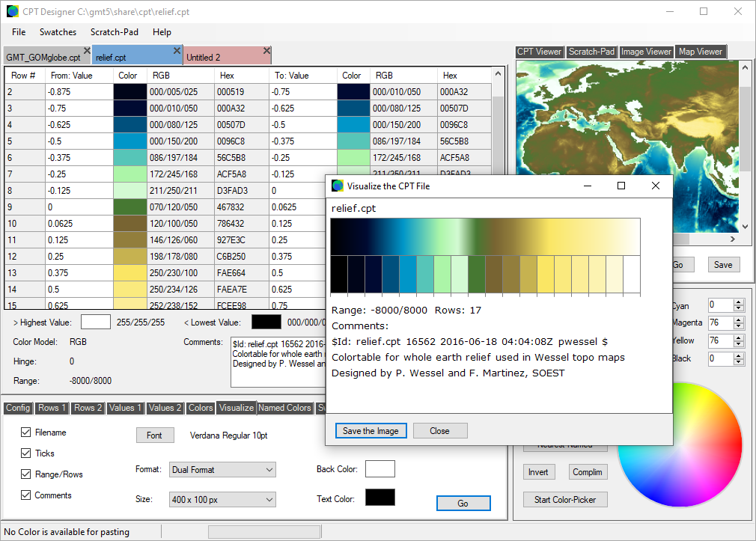Screen dimensions: 756x541
Task: Select the Map Viewer tab
Action: point(701,52)
